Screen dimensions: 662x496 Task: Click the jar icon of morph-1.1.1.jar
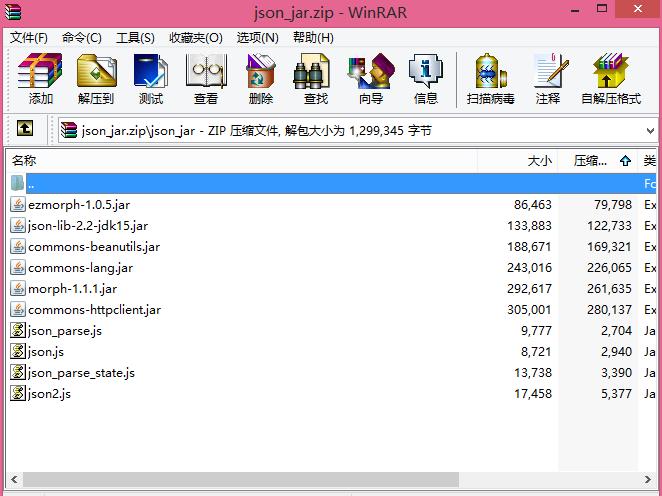[x=18, y=289]
